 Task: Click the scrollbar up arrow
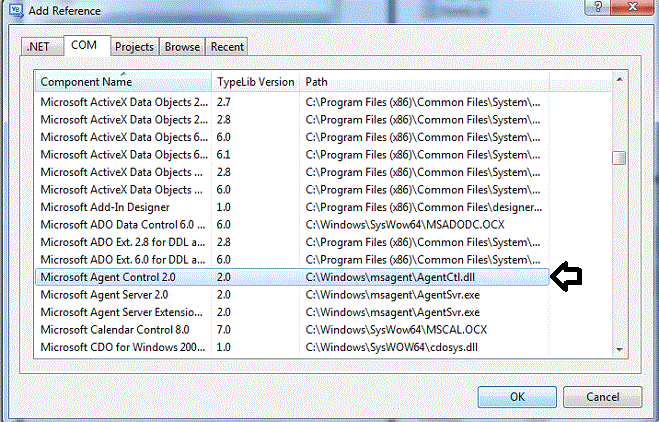[x=619, y=79]
